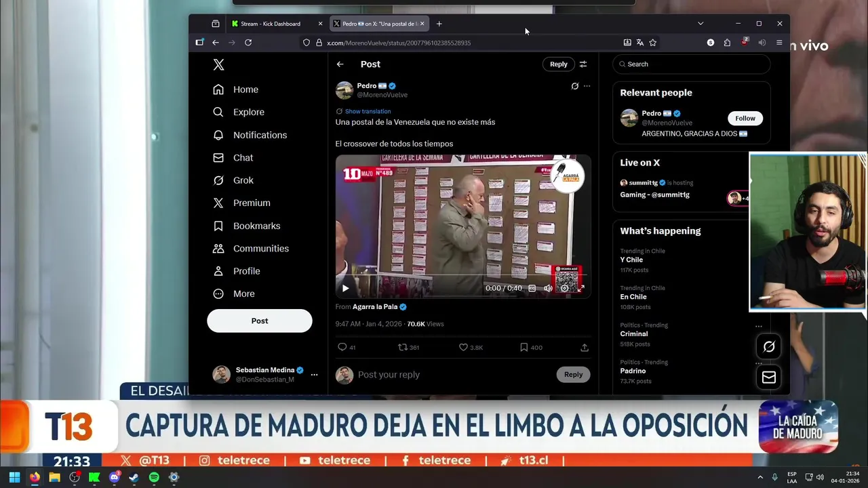Open browser extensions puzzle icon
Image resolution: width=868 pixels, height=488 pixels.
tap(727, 43)
